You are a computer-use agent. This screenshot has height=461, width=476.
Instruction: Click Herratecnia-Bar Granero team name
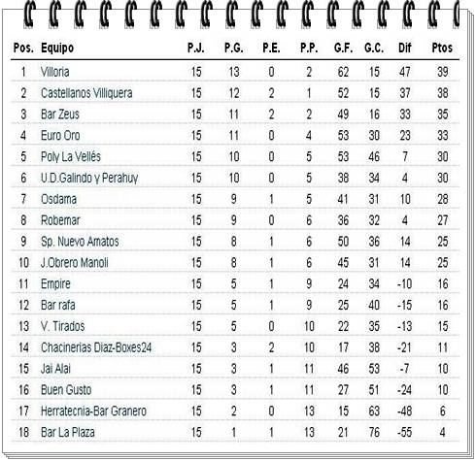coord(93,412)
